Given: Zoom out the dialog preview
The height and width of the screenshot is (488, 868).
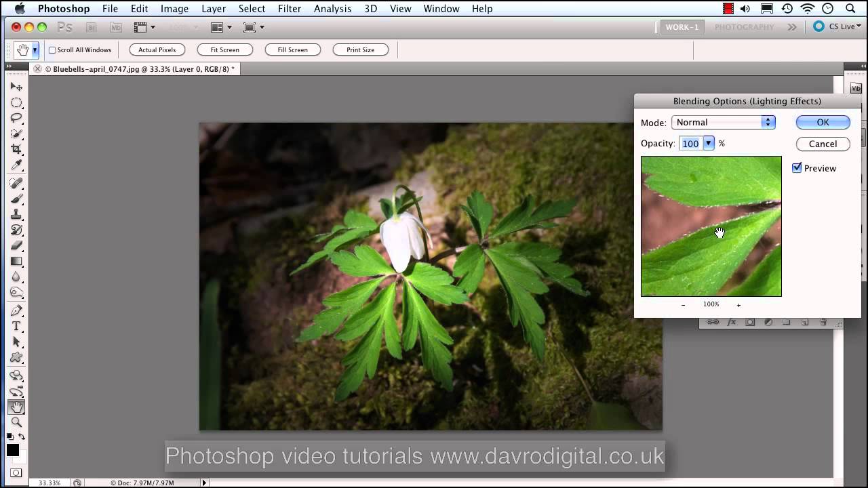Looking at the screenshot, I should coord(683,305).
